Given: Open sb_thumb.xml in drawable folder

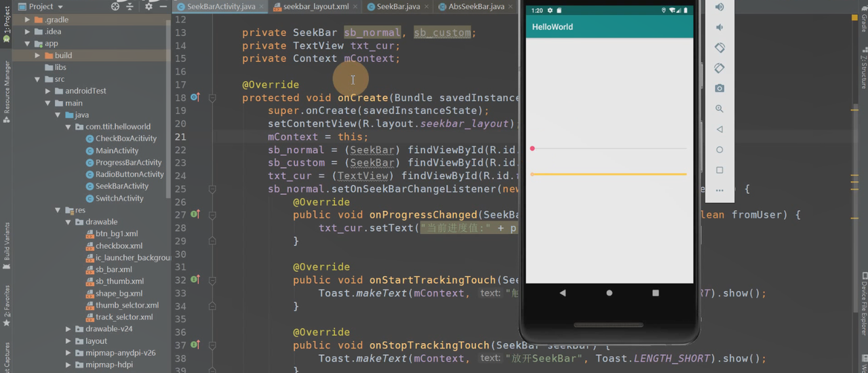Looking at the screenshot, I should tap(119, 281).
